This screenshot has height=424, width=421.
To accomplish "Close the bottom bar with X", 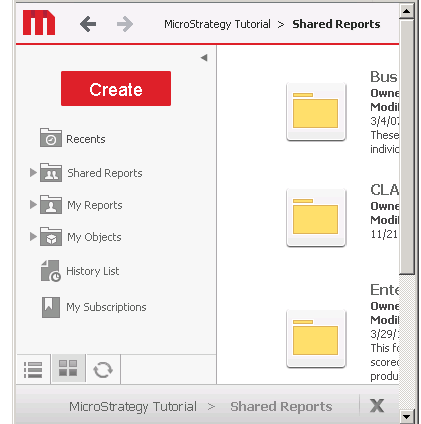I will [x=377, y=406].
